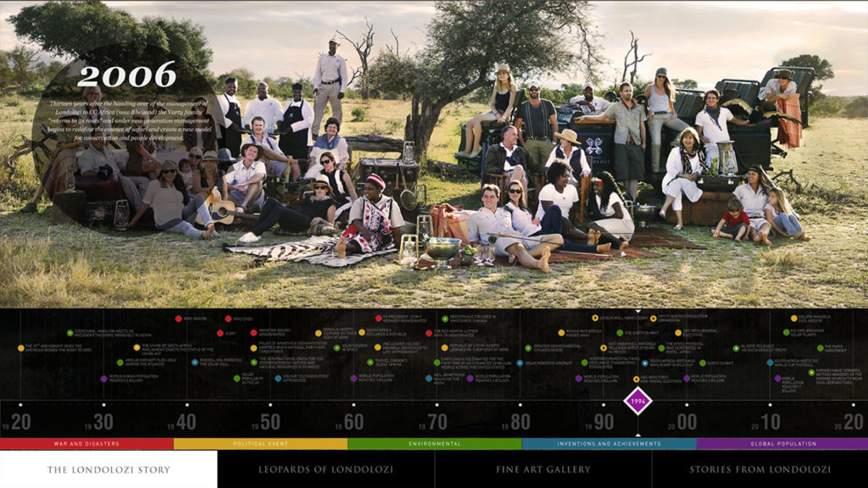This screenshot has width=868, height=488.
Task: Select the South Africa hosts World Cup dot
Action: click(769, 362)
